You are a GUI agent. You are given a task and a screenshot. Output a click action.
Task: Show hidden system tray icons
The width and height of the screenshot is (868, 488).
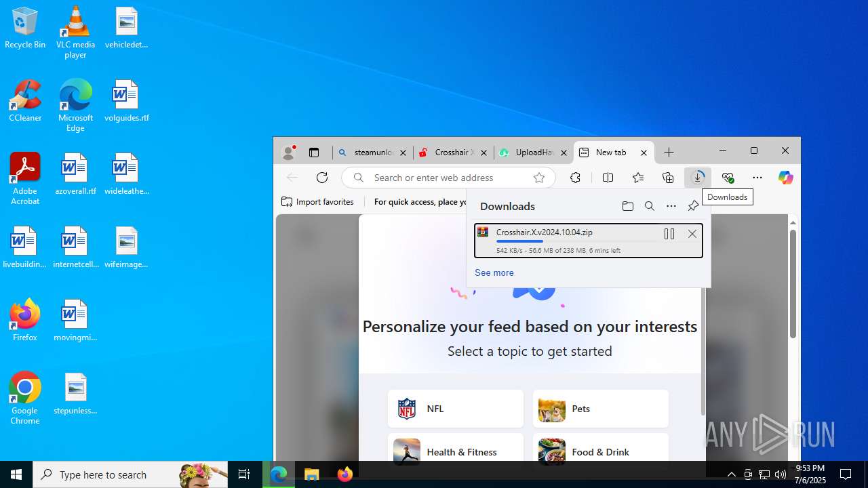pyautogui.click(x=732, y=474)
